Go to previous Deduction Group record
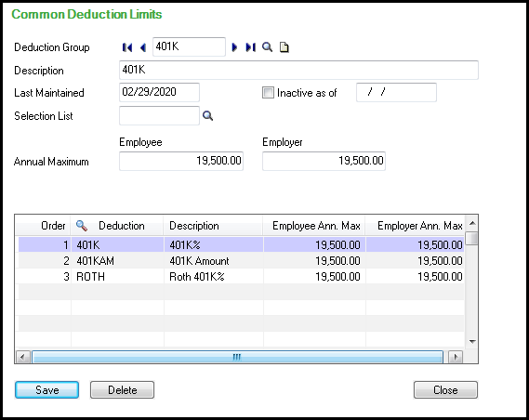Image resolution: width=529 pixels, height=420 pixels. point(143,47)
